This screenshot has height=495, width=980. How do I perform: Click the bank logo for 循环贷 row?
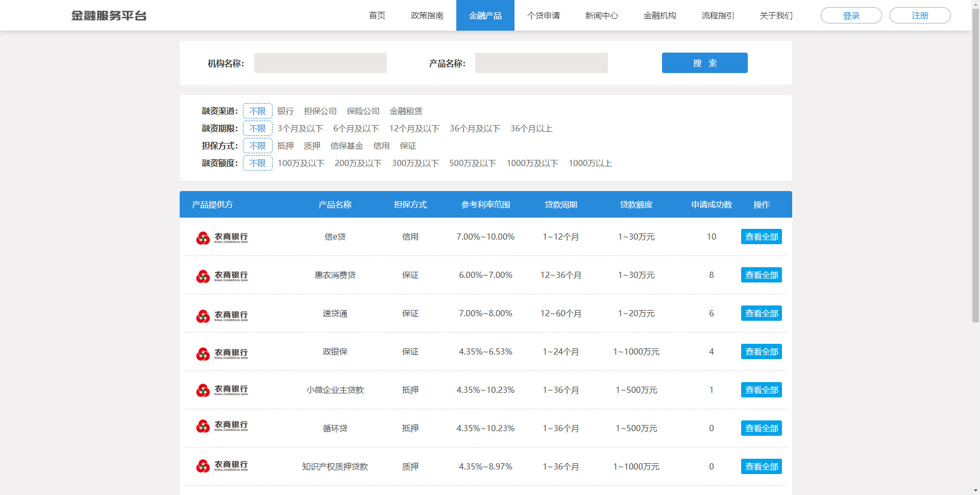222,428
